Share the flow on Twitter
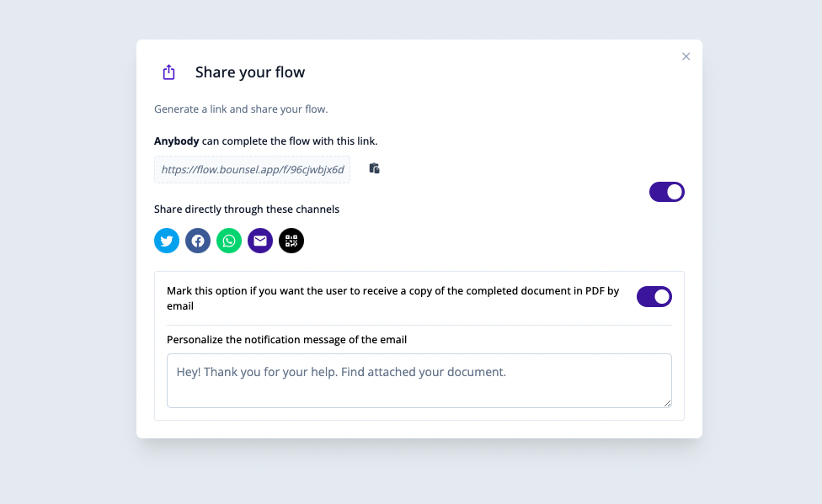The image size is (822, 504). [x=166, y=241]
